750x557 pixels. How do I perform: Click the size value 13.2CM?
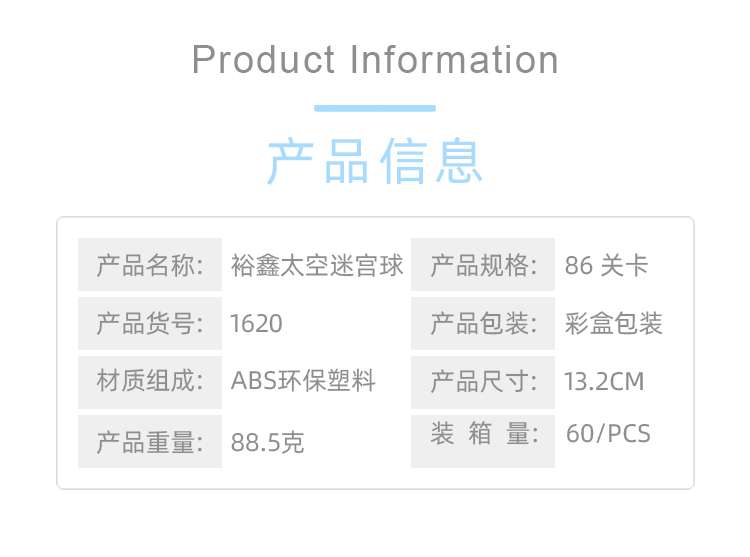[605, 381]
